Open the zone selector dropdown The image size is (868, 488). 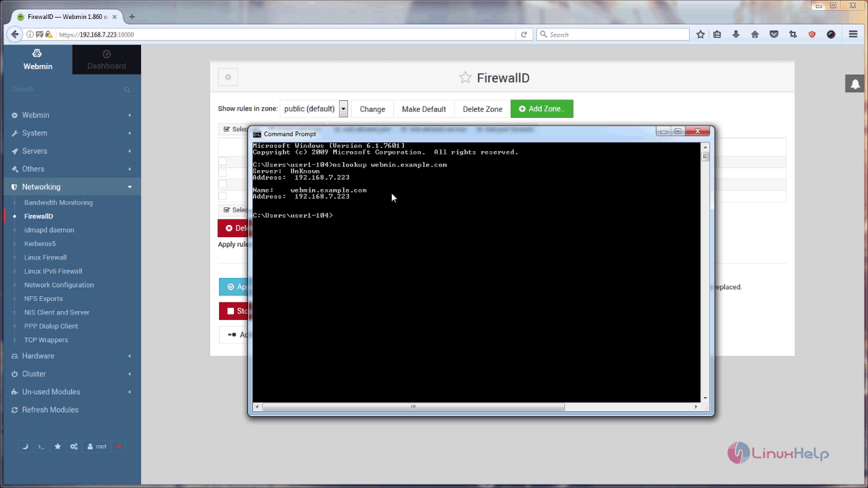(x=314, y=108)
